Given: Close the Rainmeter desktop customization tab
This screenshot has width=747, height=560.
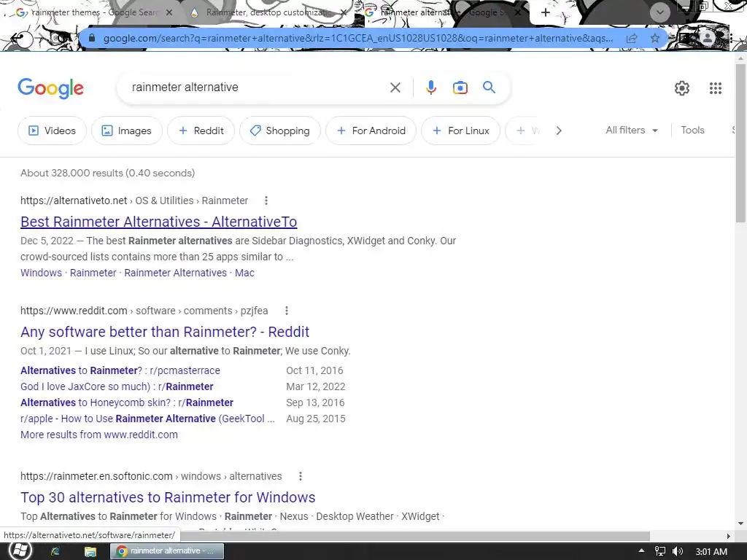Looking at the screenshot, I should (344, 13).
